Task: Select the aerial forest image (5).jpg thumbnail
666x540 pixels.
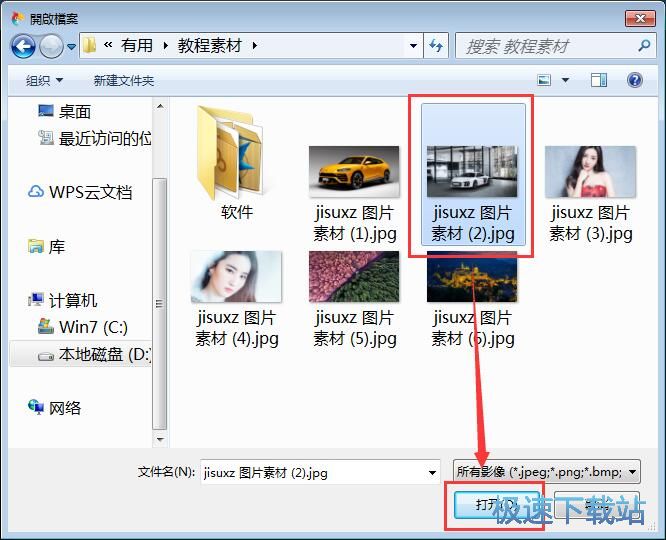Action: pos(354,277)
